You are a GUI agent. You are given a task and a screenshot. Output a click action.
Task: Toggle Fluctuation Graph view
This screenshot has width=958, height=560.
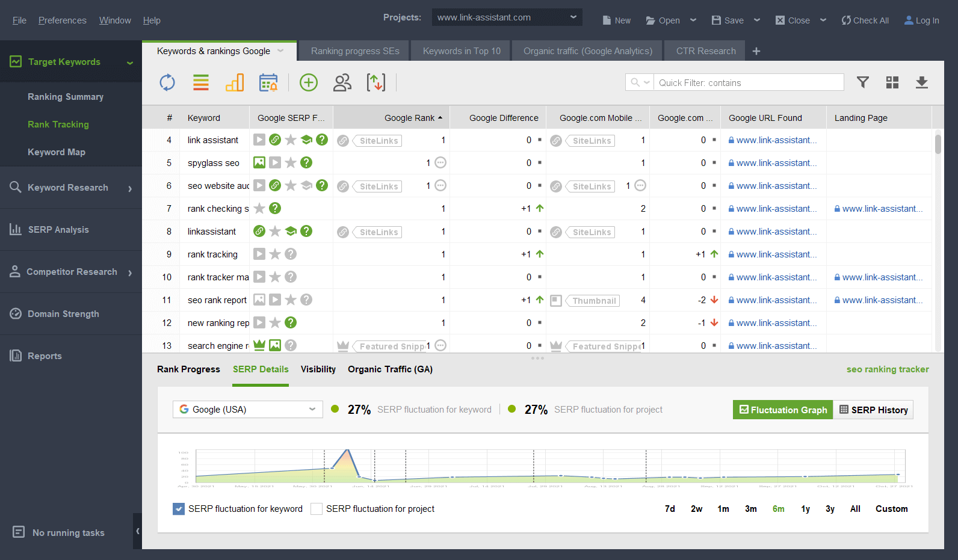tap(783, 410)
